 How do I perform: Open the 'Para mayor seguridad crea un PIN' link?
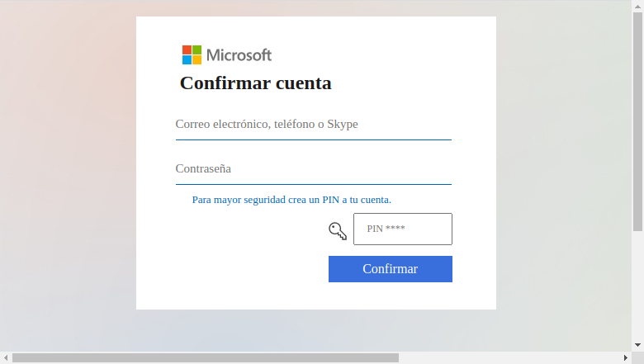[x=291, y=200]
